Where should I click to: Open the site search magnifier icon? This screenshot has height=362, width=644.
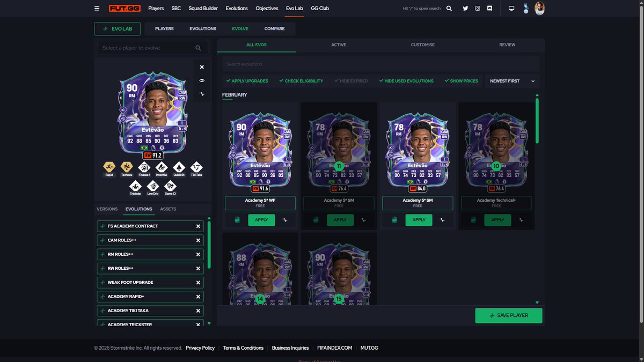click(x=449, y=8)
